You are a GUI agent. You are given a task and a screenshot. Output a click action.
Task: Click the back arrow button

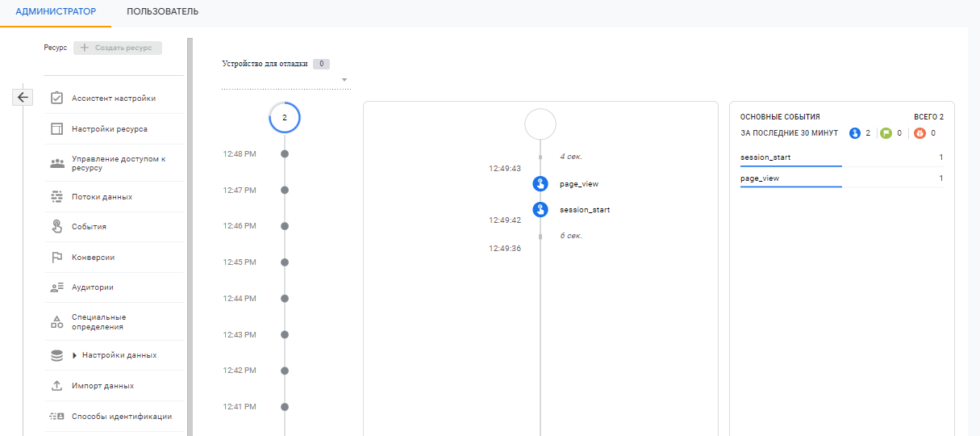tap(23, 97)
